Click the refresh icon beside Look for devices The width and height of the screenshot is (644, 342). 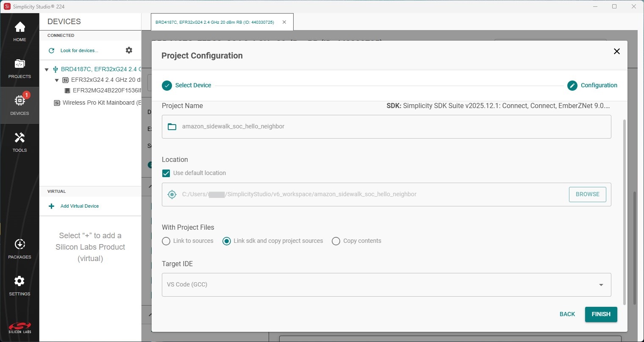[52, 50]
